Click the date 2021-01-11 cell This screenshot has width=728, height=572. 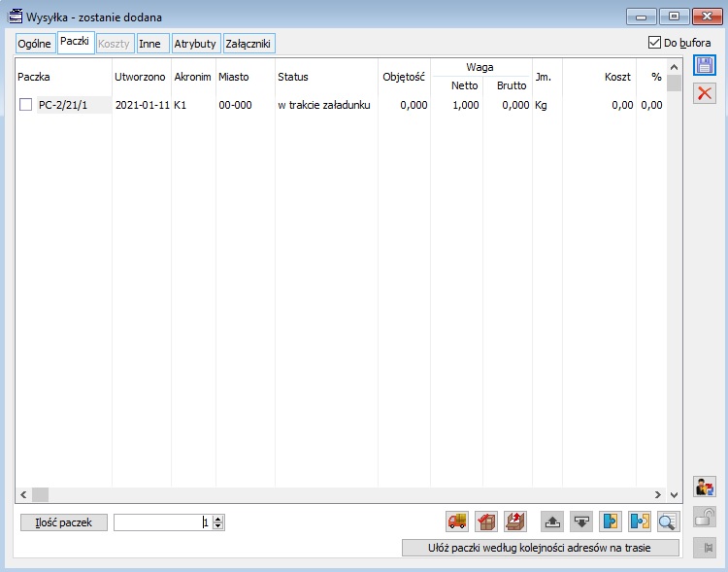(142, 105)
